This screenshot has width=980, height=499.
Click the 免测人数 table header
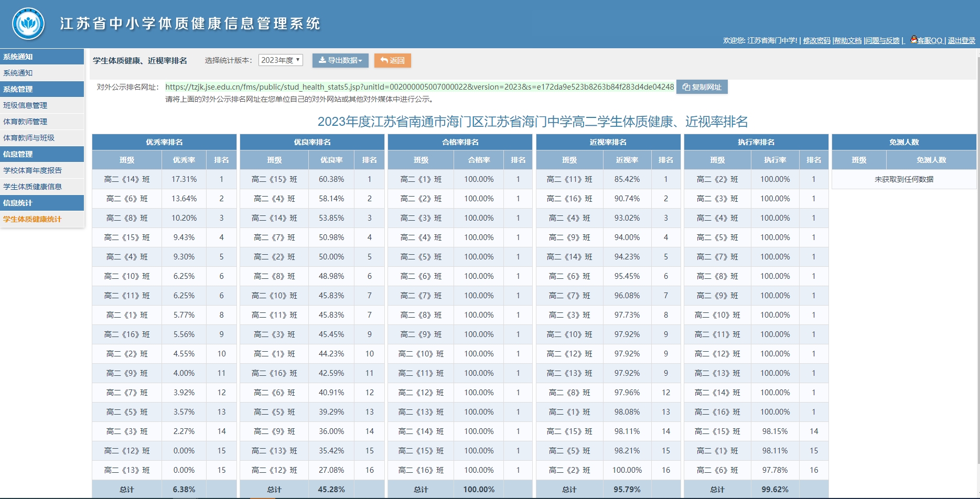pos(904,142)
